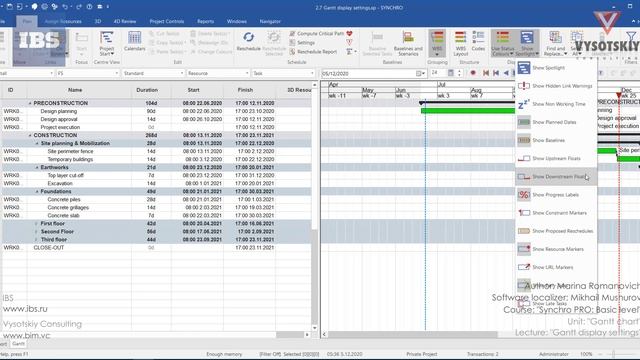
Task: Collapse the PRECONSTRUCTION group
Action: (x=30, y=103)
